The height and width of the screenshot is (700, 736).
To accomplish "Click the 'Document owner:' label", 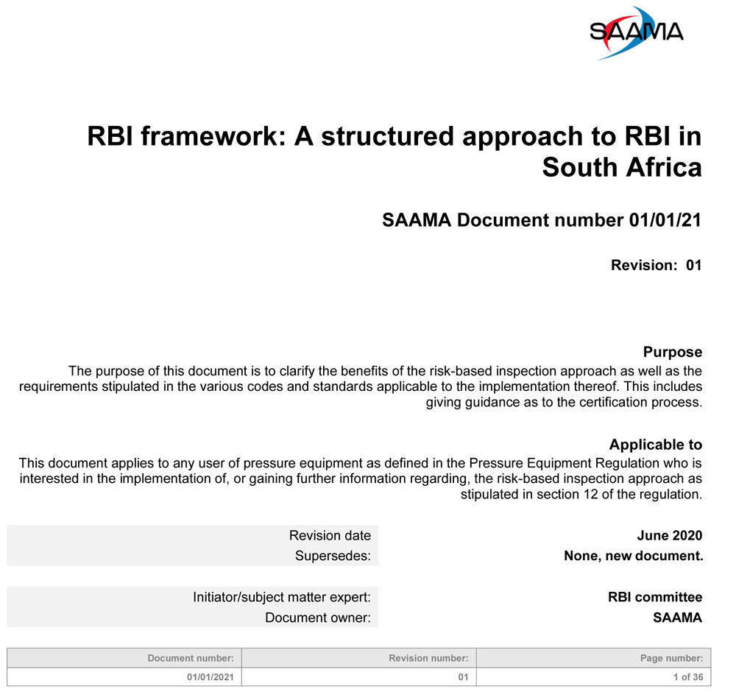I will tap(318, 618).
